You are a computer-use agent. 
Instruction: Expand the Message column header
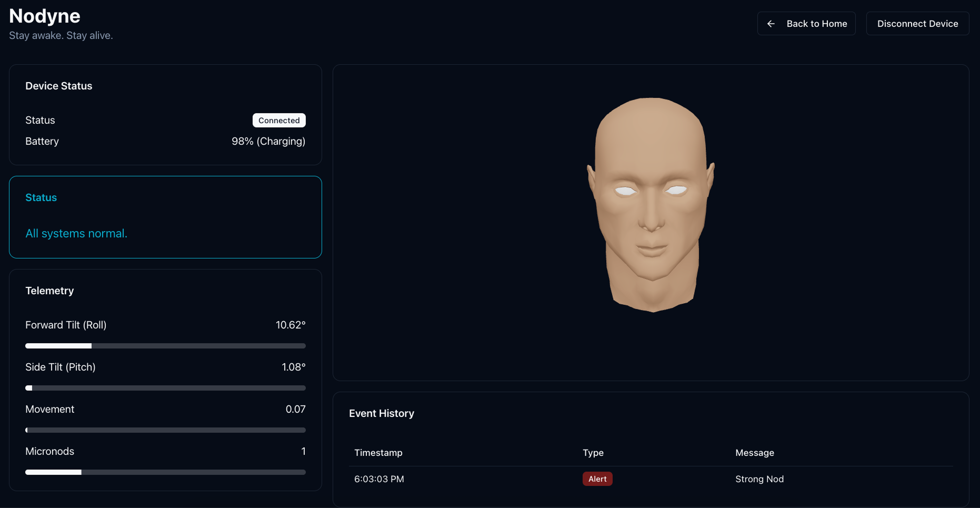(x=755, y=453)
